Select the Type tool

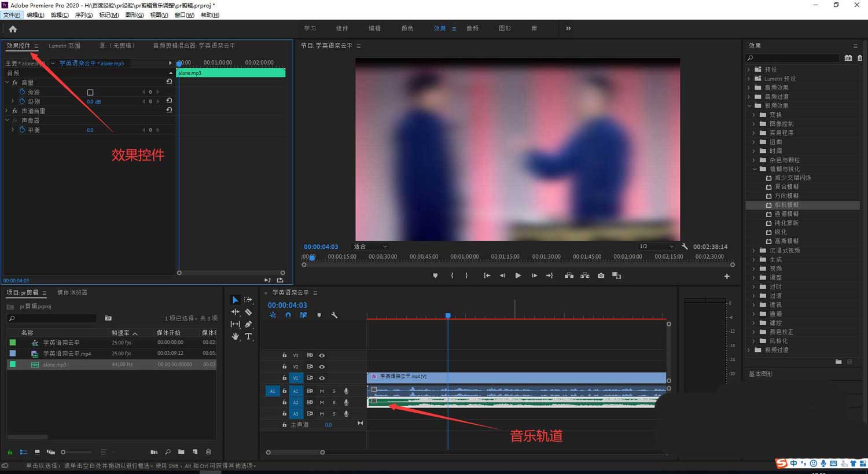pyautogui.click(x=248, y=336)
